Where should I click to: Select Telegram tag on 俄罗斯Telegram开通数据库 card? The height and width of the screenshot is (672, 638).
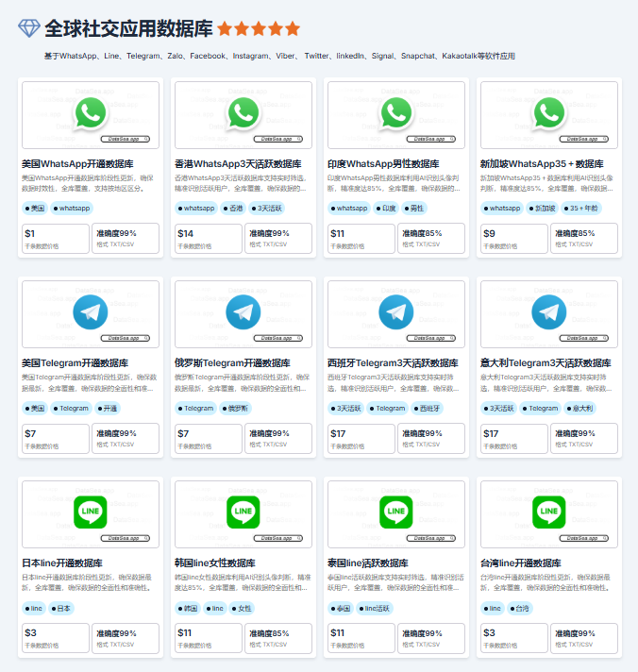click(x=195, y=409)
